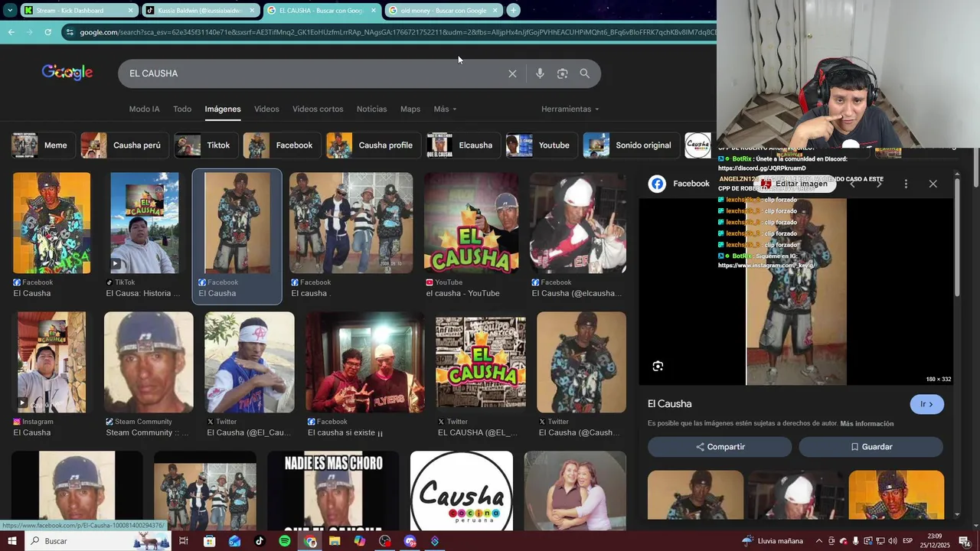Open File Explorer from the taskbar
The width and height of the screenshot is (980, 551).
pos(335,541)
